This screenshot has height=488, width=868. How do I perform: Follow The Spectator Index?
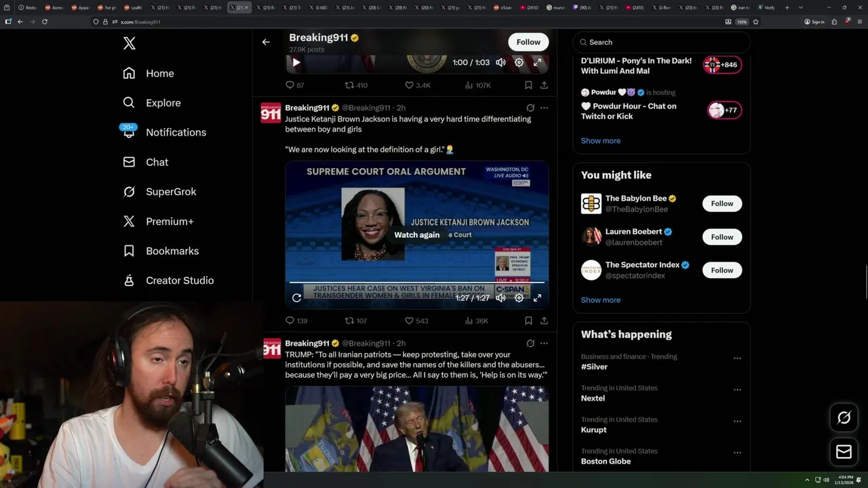(722, 270)
